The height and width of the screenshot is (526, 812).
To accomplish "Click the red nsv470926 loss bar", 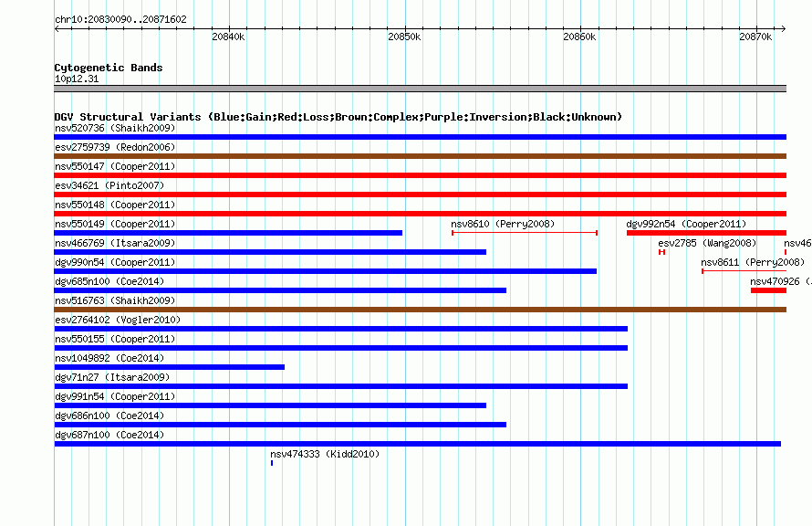I will coord(768,290).
